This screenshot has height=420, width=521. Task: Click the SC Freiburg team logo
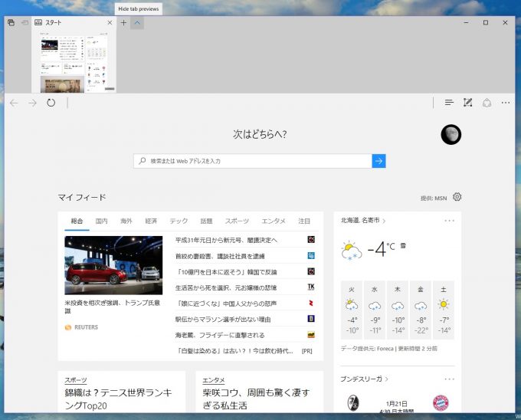tap(353, 403)
